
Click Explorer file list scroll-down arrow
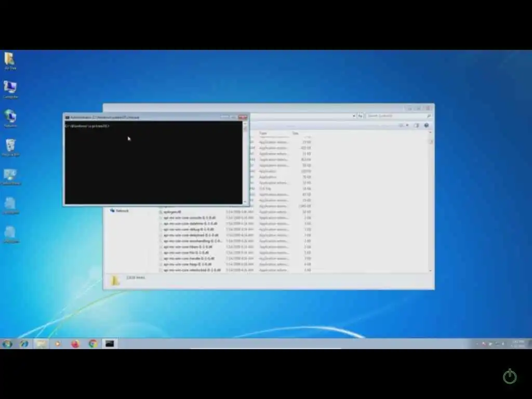(431, 270)
